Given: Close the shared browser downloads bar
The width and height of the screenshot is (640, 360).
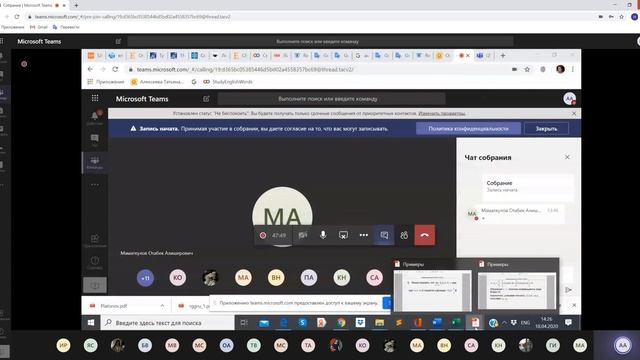Looking at the screenshot, I should coord(574,305).
